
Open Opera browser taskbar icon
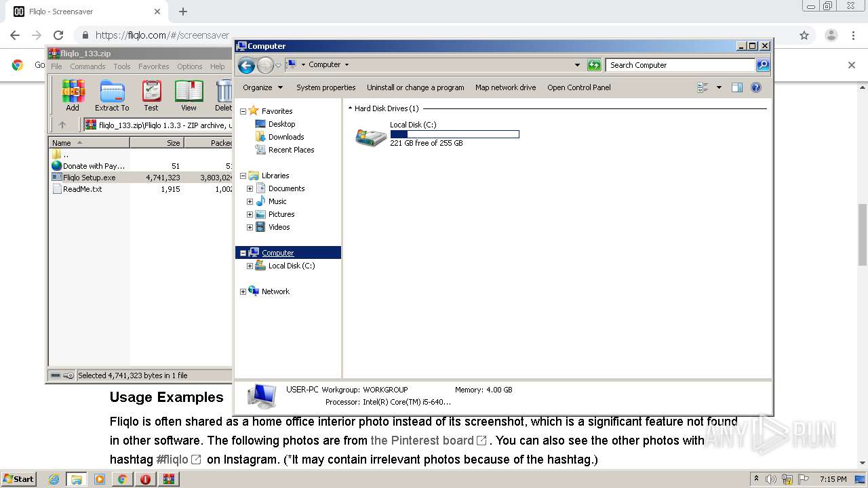coord(145,479)
